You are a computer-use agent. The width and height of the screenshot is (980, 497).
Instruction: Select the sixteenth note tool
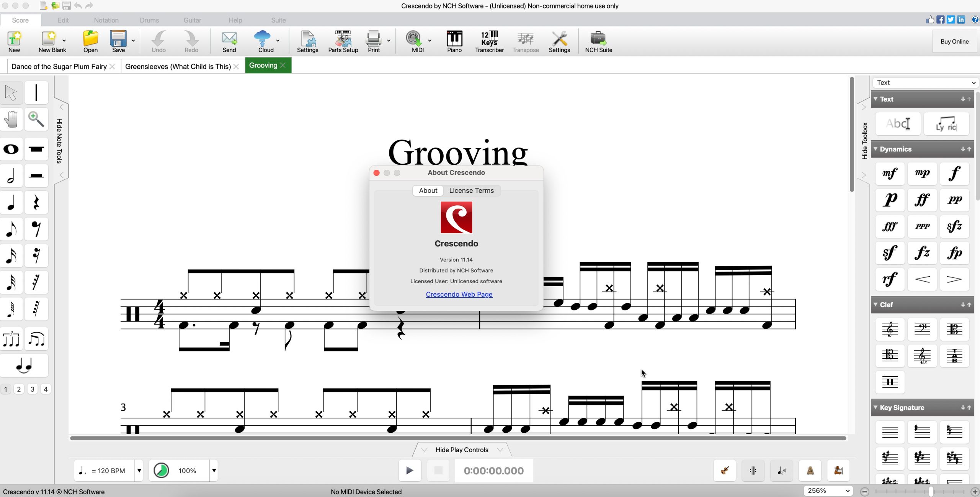pos(11,256)
